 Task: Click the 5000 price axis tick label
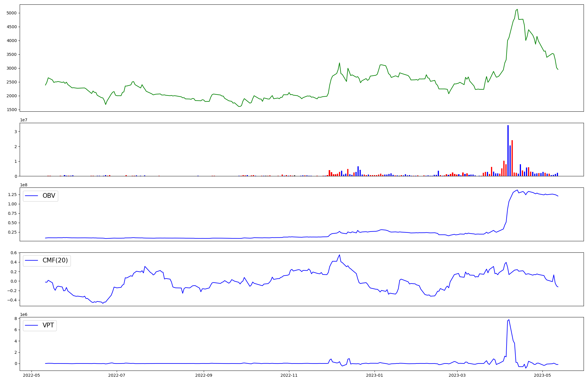click(x=12, y=13)
